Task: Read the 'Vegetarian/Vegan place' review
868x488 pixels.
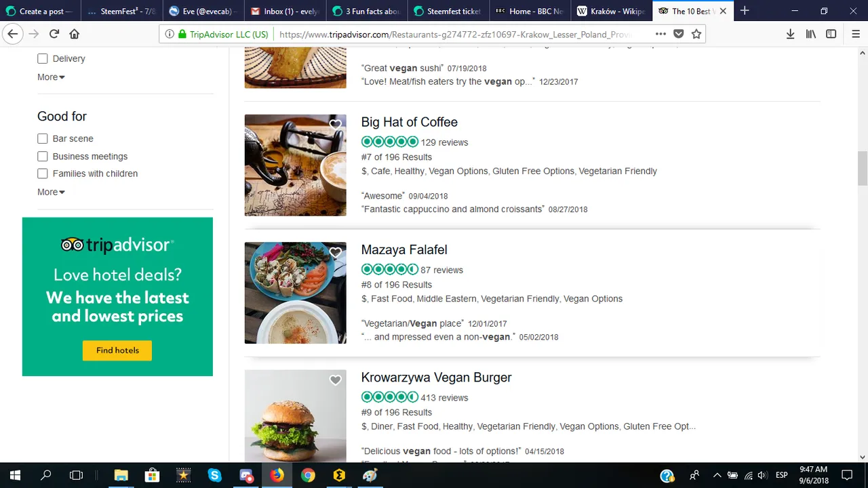Action: 412,323
